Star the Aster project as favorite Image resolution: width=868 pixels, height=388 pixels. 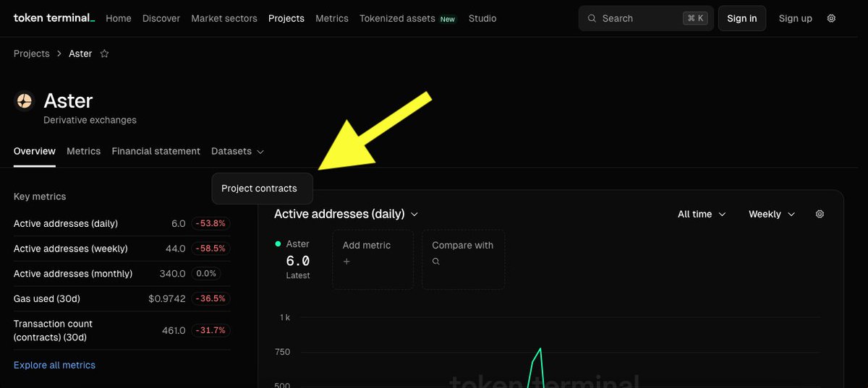coord(104,53)
